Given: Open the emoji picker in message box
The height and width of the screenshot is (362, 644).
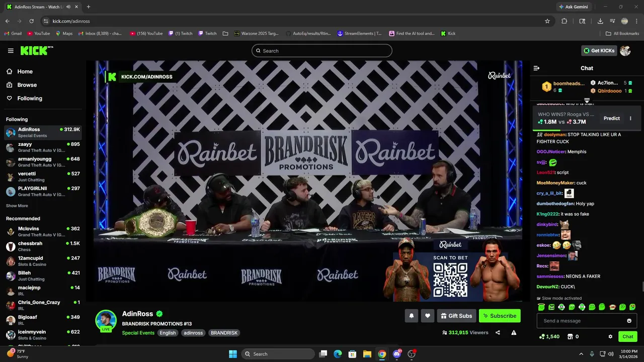Looking at the screenshot, I should click(x=629, y=321).
